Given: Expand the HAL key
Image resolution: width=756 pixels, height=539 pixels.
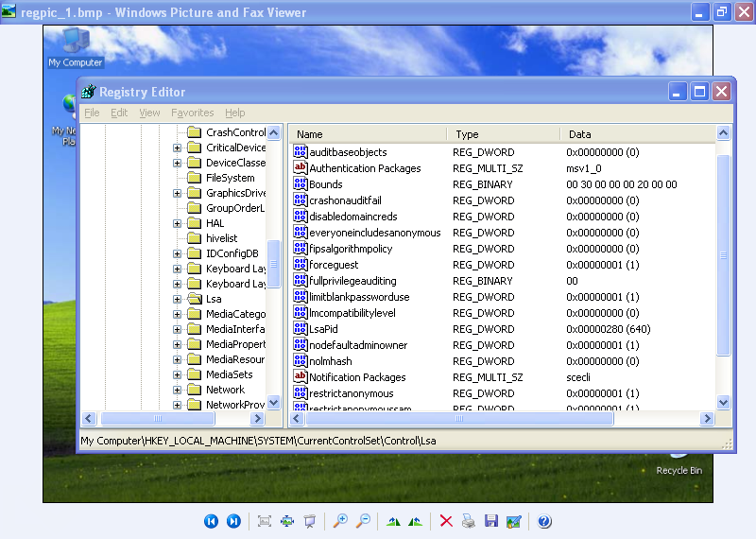Looking at the screenshot, I should [177, 223].
